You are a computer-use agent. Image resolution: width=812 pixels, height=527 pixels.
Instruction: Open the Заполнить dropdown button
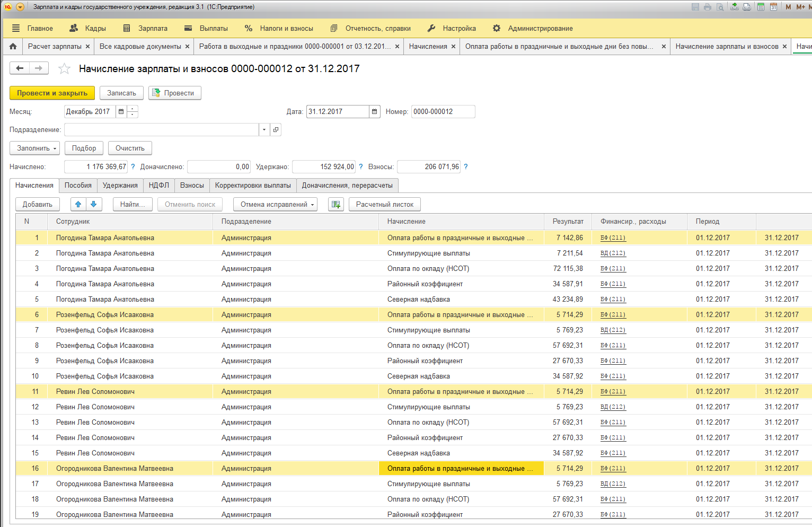pyautogui.click(x=35, y=148)
